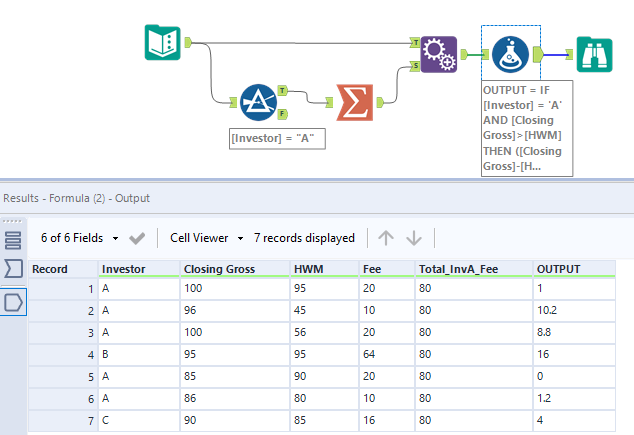This screenshot has height=435, width=634.
Task: Select the Filter expression annotation label
Action: pyautogui.click(x=277, y=138)
